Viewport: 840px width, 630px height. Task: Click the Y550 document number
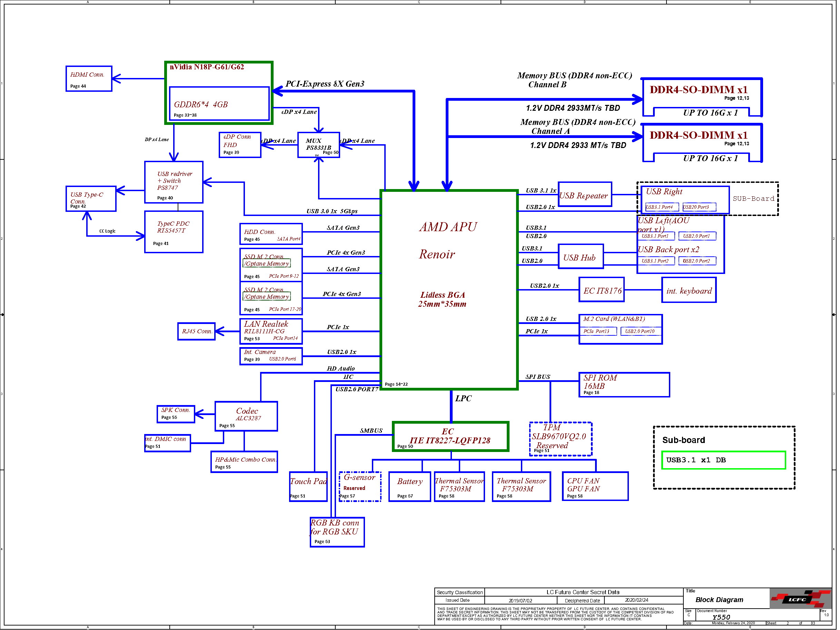click(722, 618)
